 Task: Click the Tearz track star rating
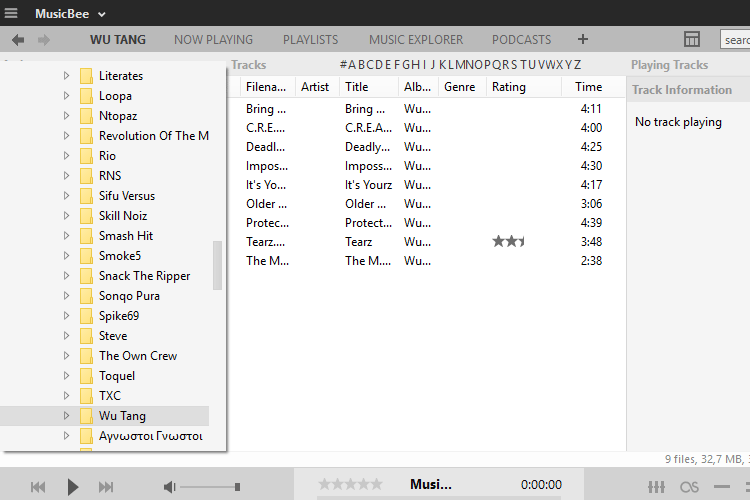click(x=508, y=241)
